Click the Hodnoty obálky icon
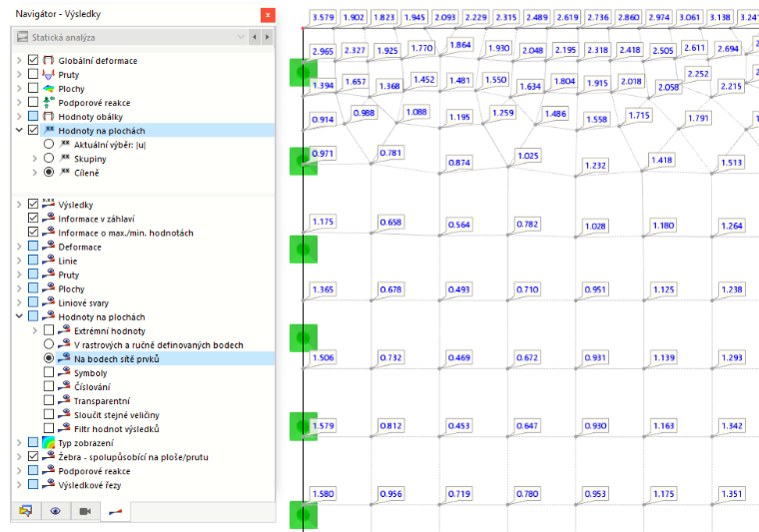Screen dimensions: 759x532 pyautogui.click(x=48, y=117)
